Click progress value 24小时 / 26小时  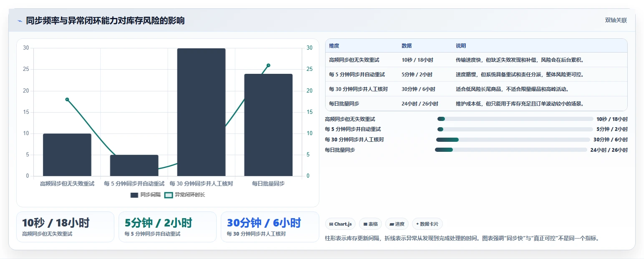[x=609, y=150]
